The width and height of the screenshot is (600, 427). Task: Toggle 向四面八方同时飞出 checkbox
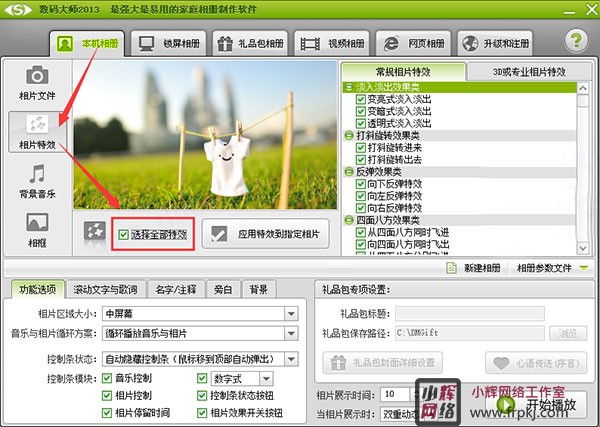coord(360,244)
